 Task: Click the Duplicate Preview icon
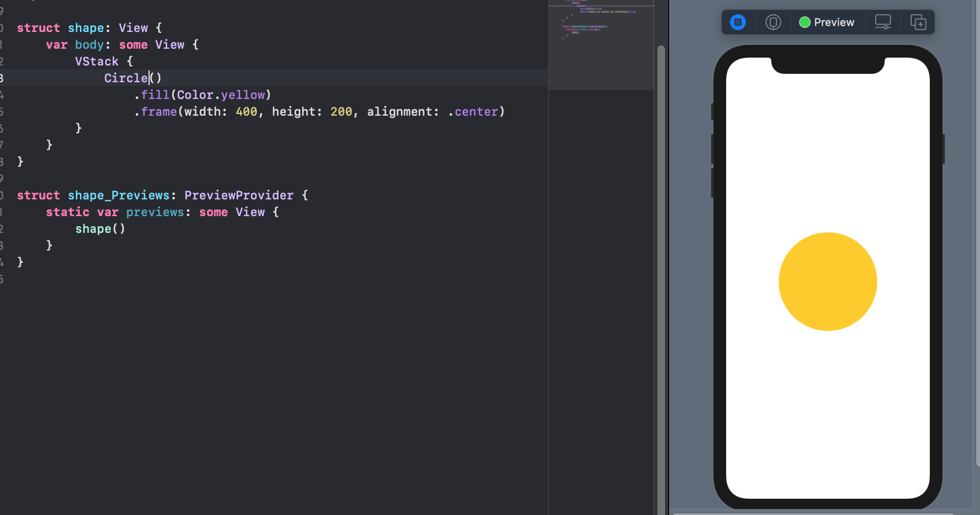click(918, 22)
